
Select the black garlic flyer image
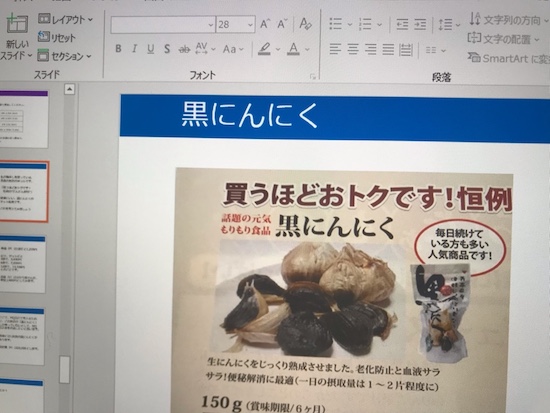click(x=342, y=291)
